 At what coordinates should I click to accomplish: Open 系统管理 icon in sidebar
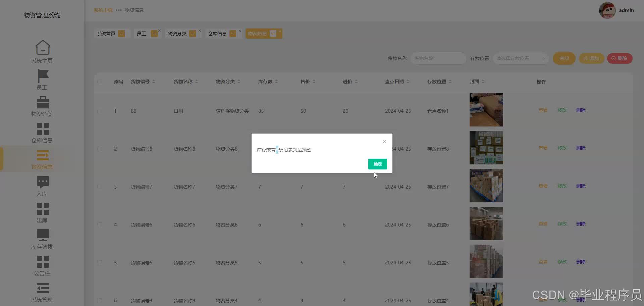pos(43,288)
